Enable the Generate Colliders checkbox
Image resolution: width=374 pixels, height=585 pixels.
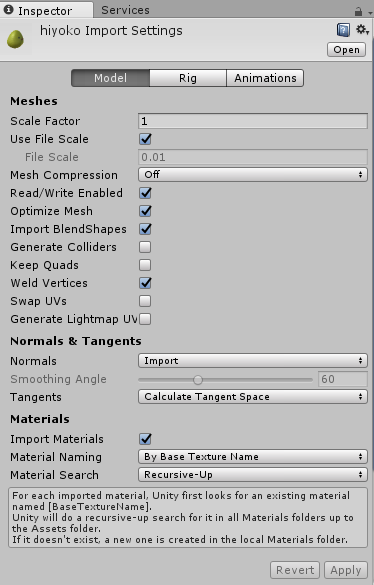click(145, 247)
